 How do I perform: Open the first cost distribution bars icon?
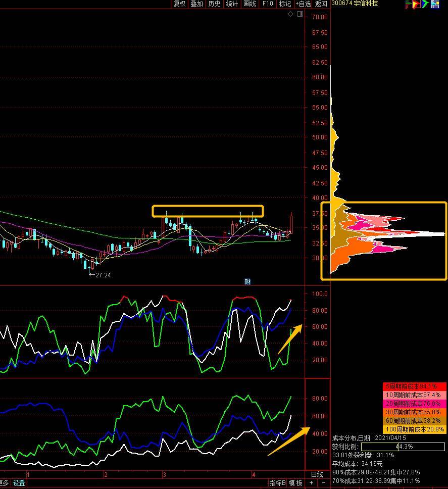[408, 5]
